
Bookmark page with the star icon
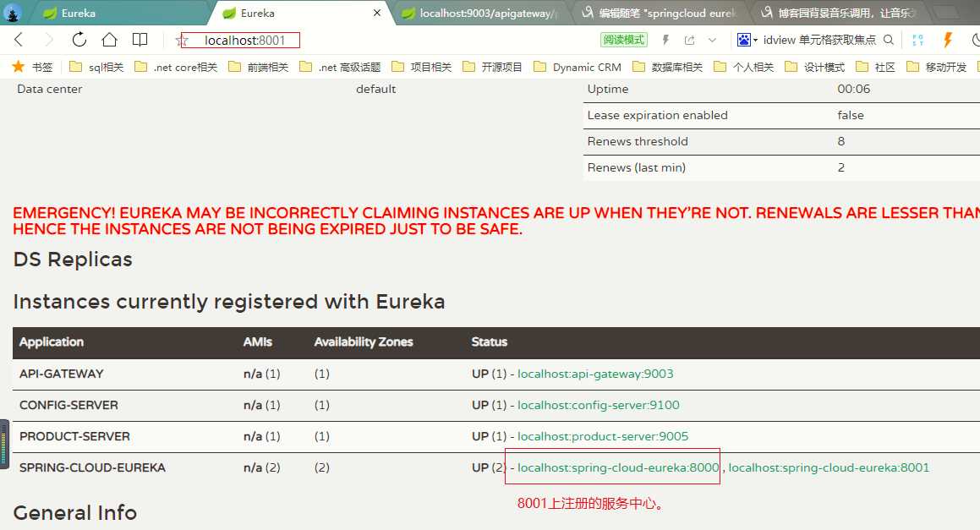tap(181, 41)
